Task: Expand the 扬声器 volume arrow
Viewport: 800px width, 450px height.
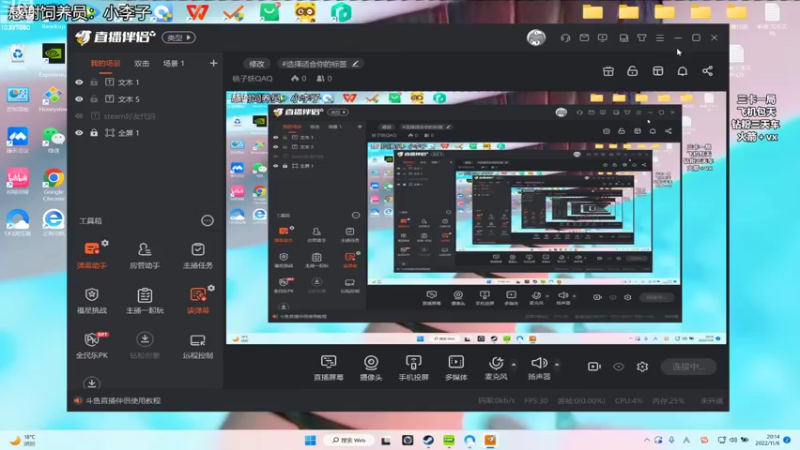Action: tap(557, 364)
